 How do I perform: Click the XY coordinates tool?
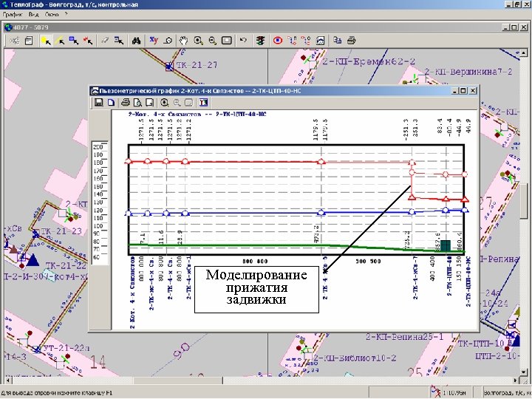pyautogui.click(x=154, y=41)
